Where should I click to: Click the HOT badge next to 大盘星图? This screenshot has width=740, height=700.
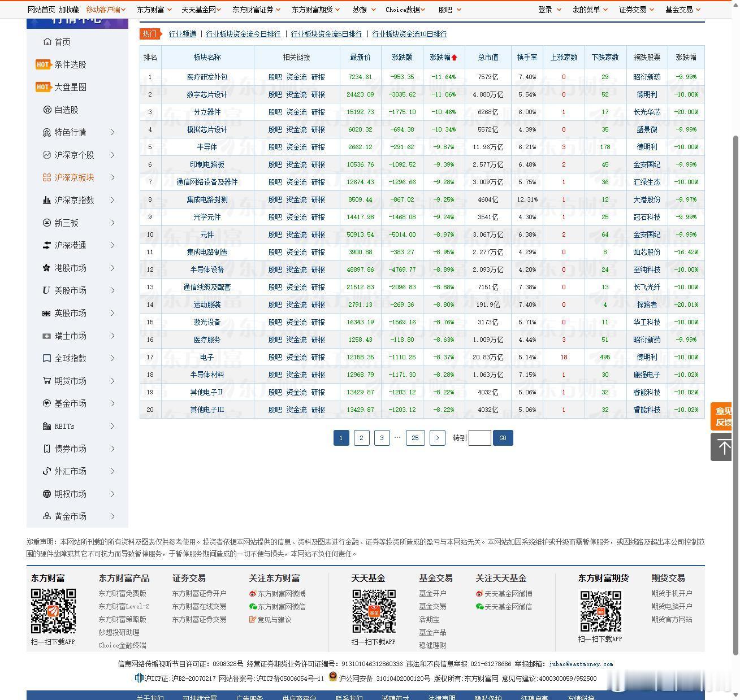[43, 87]
